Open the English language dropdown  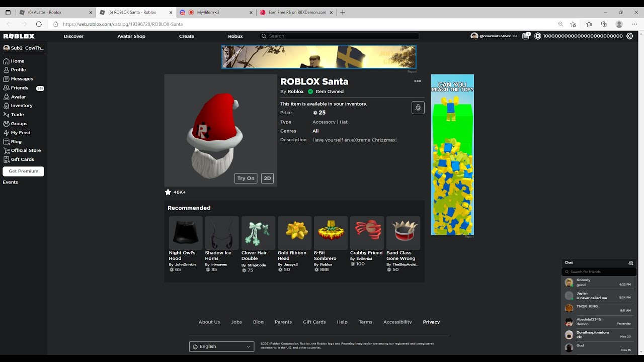221,346
